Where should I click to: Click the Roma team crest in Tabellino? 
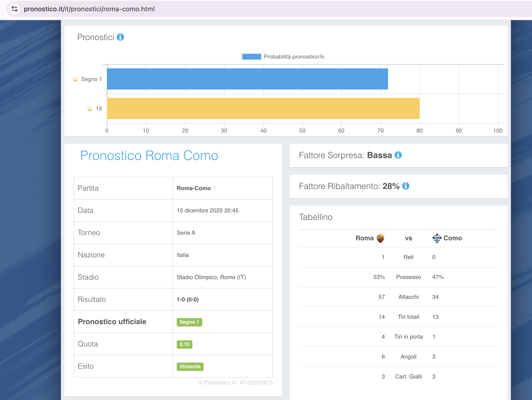(380, 238)
